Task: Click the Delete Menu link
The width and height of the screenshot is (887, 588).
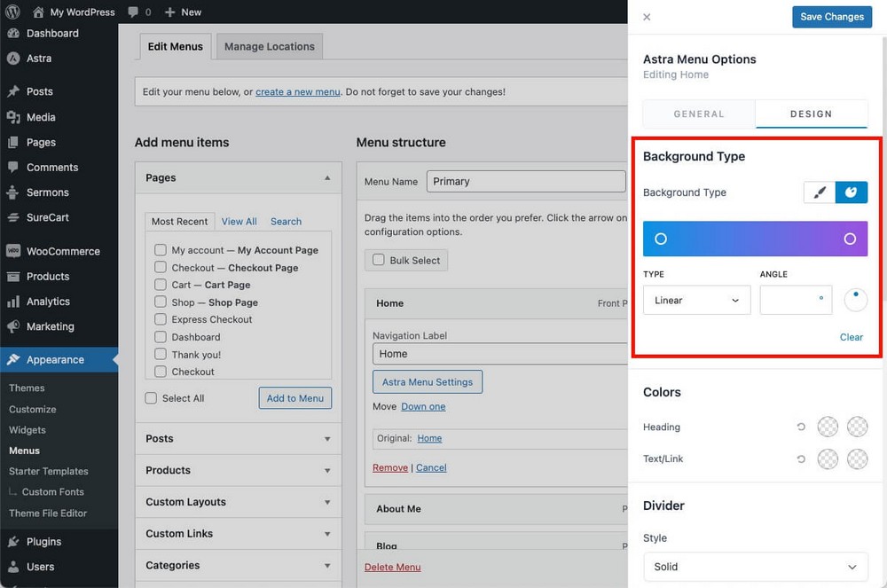Action: coord(393,567)
